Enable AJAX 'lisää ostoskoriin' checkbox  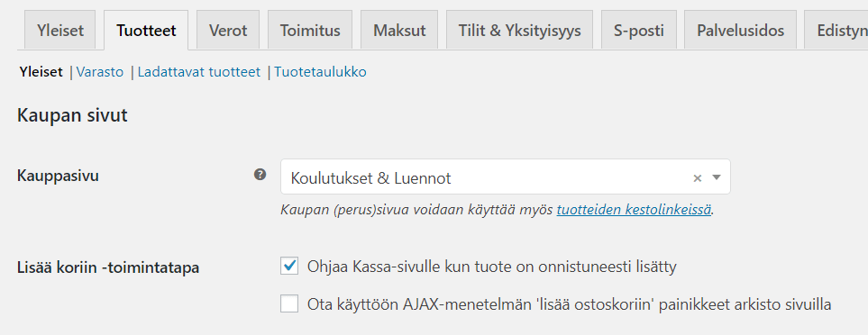tap(289, 303)
